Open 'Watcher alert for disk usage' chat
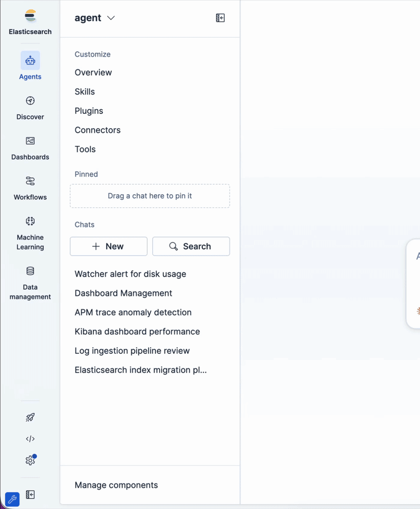Screen dimensions: 420x509 pos(130,274)
